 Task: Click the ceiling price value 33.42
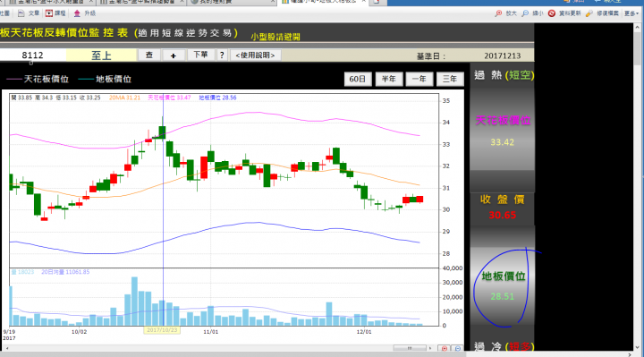click(503, 142)
